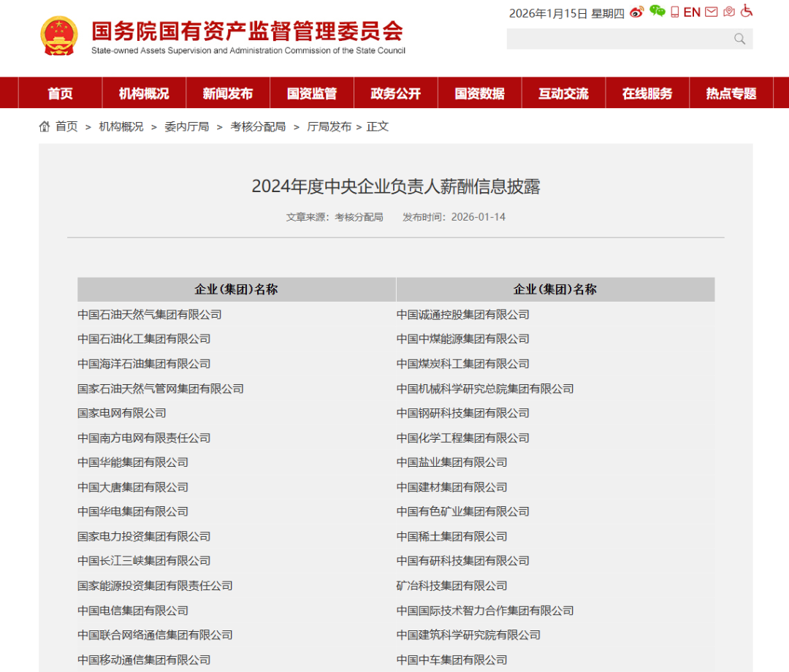Click the 国务院国有资产监督管理委员会 title
The width and height of the screenshot is (789, 672).
click(x=247, y=31)
